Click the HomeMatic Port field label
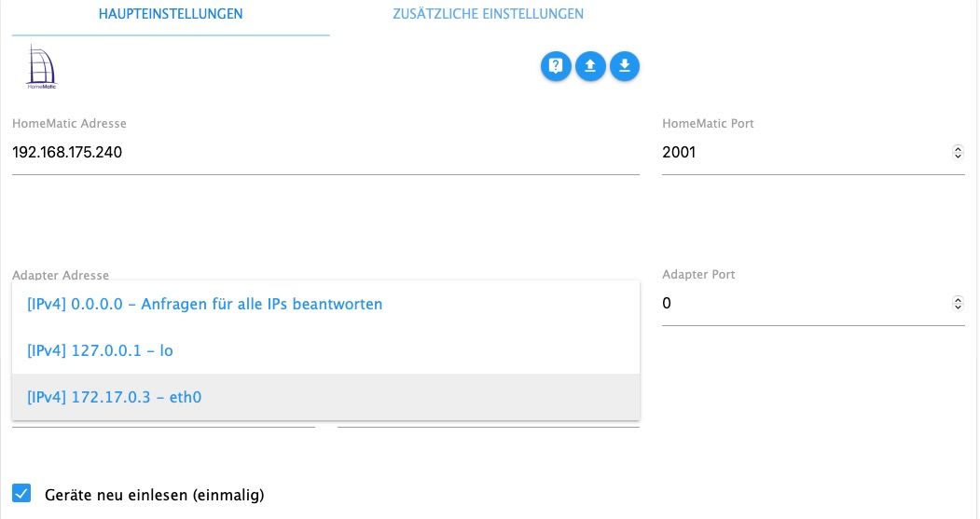 (x=708, y=123)
